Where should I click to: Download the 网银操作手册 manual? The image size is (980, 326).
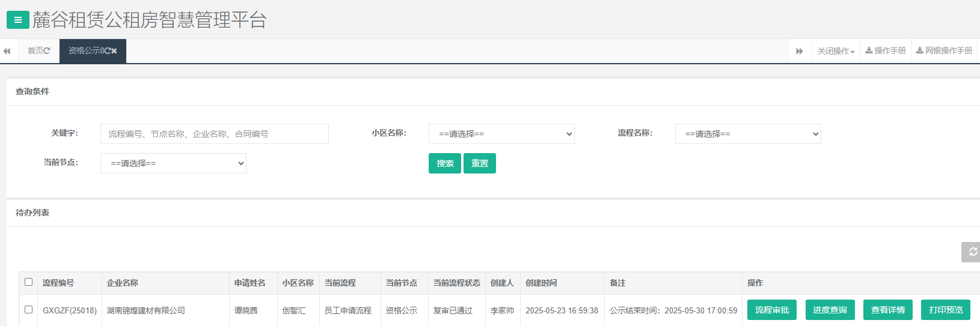(944, 51)
